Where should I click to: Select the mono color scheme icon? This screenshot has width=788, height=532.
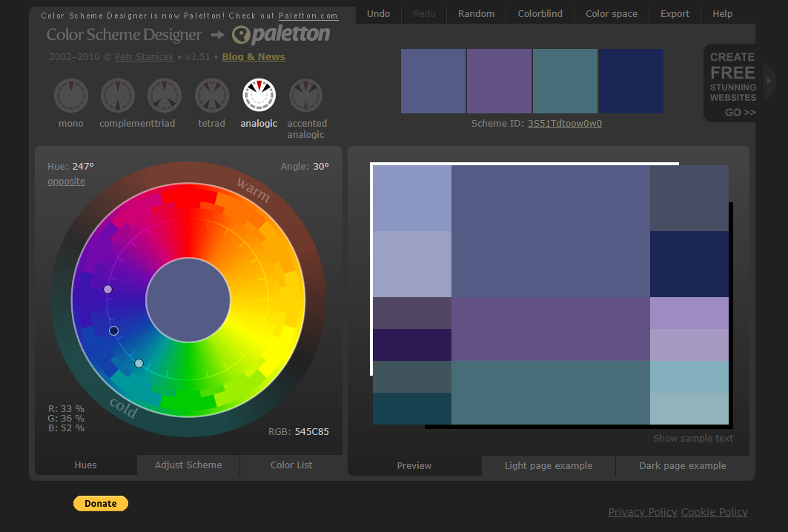point(71,96)
